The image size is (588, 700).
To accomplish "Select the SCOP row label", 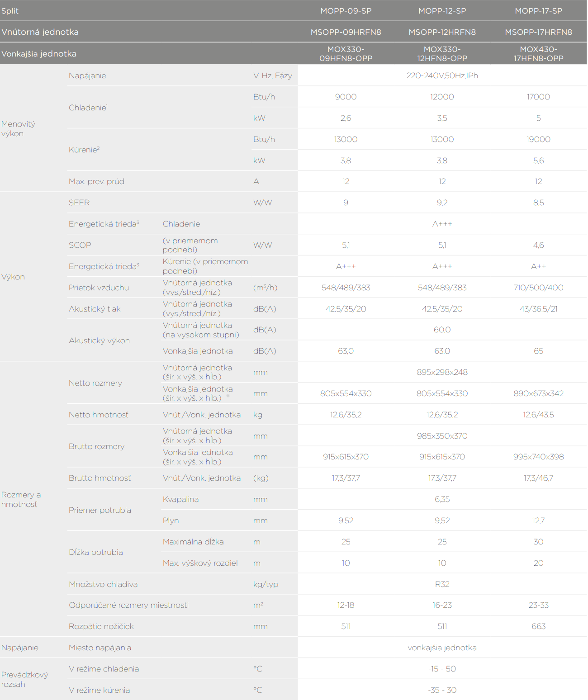I will click(80, 245).
